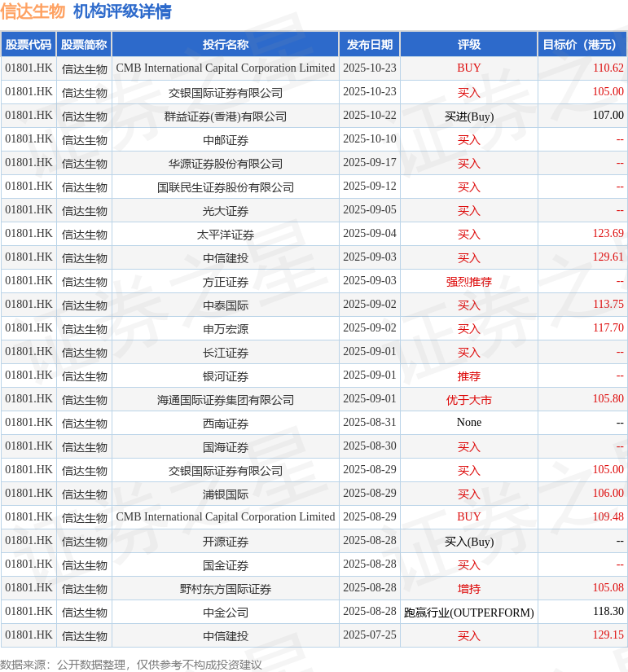Image resolution: width=628 pixels, height=672 pixels.
Task: Click the 国联民生证券股份有限公司 cell
Action: tap(226, 187)
